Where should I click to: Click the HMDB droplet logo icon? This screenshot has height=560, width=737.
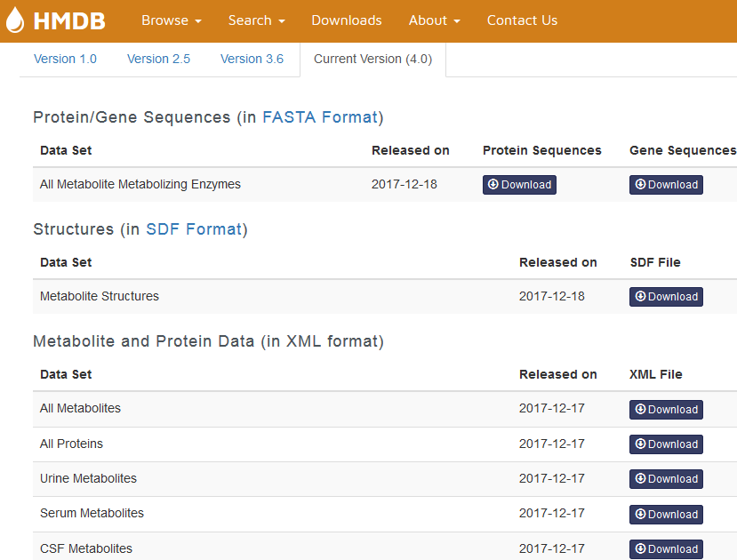[15, 20]
